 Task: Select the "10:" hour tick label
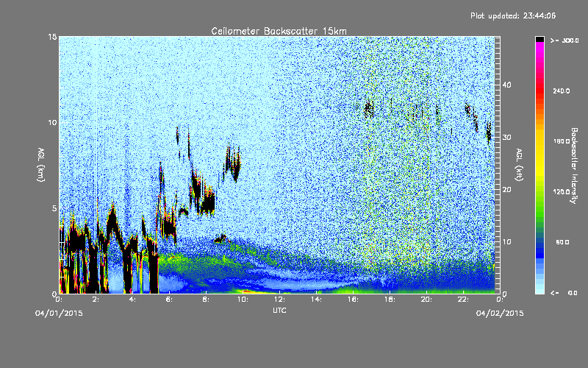243,300
